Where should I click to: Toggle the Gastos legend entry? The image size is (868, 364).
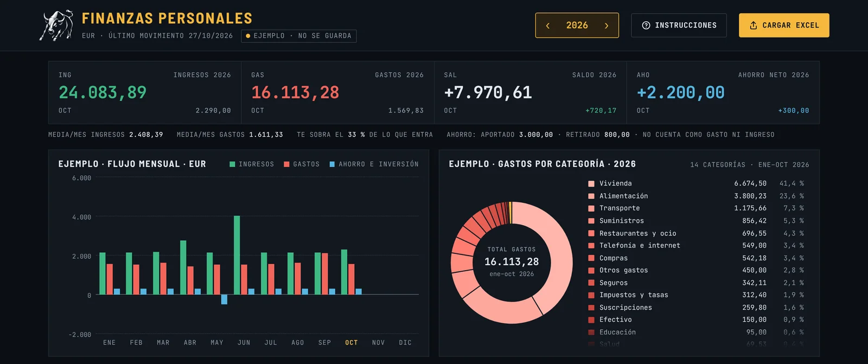[302, 164]
